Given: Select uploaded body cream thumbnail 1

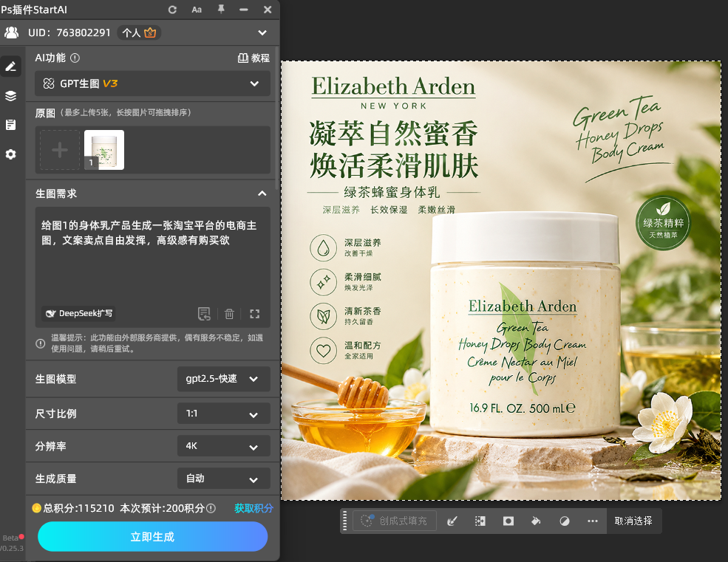Looking at the screenshot, I should point(104,150).
